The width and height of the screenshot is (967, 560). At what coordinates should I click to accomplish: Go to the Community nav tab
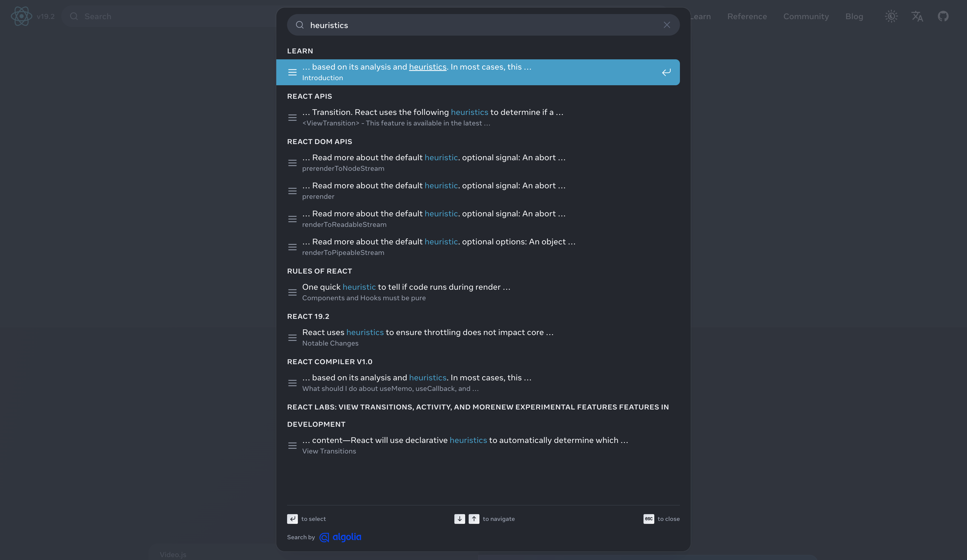[806, 16]
